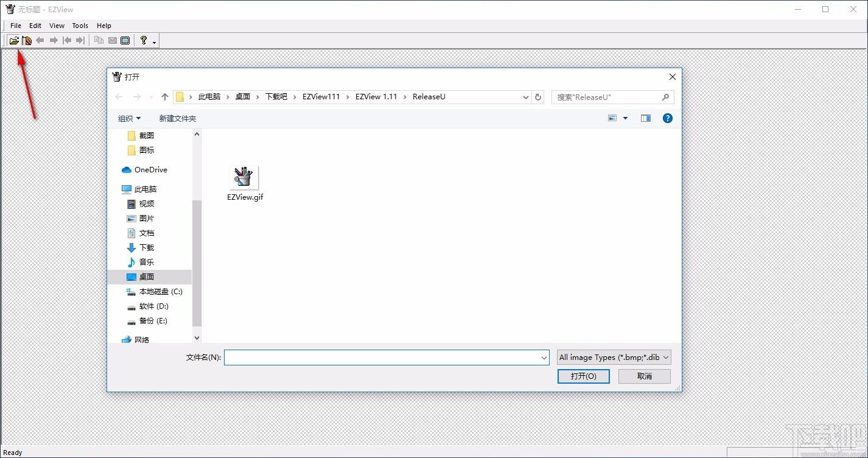Click the last image toolbar icon
The width and height of the screenshot is (868, 458).
80,41
